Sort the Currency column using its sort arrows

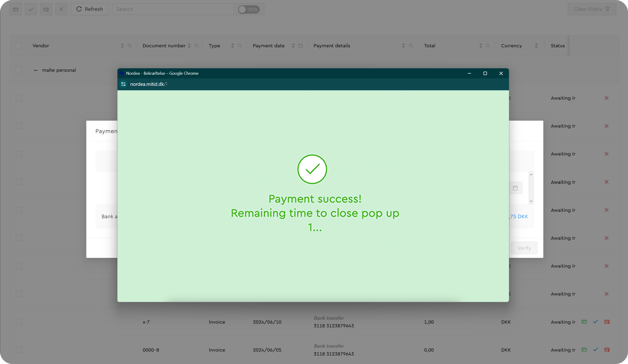(x=537, y=46)
